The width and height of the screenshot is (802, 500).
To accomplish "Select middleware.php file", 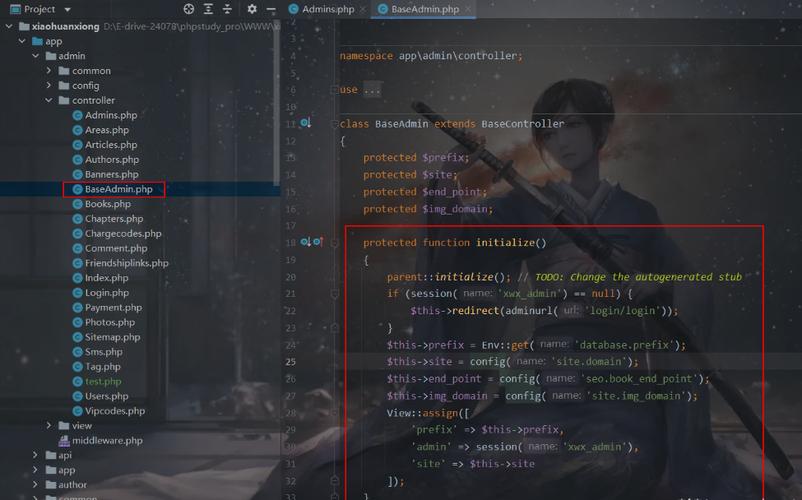I will click(x=107, y=441).
